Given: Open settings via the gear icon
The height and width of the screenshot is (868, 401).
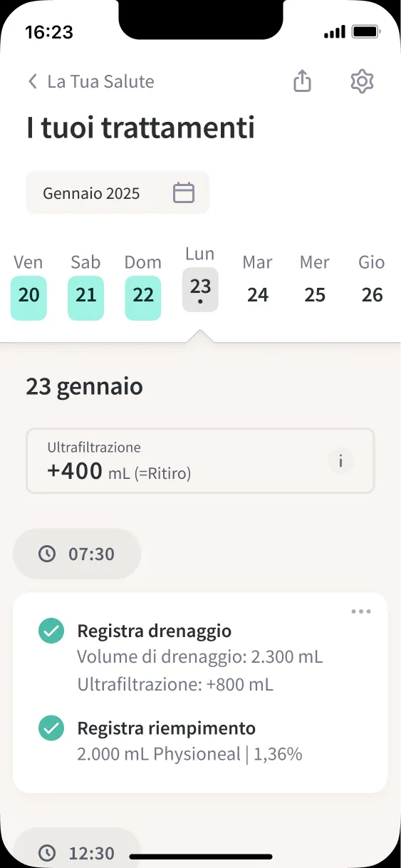Looking at the screenshot, I should click(x=363, y=81).
